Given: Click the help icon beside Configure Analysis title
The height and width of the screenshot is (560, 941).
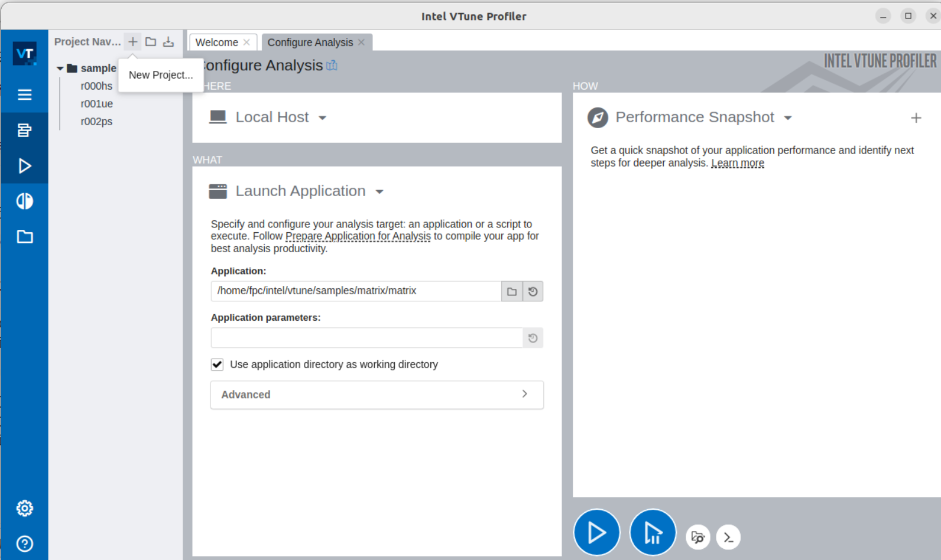Looking at the screenshot, I should pyautogui.click(x=332, y=66).
